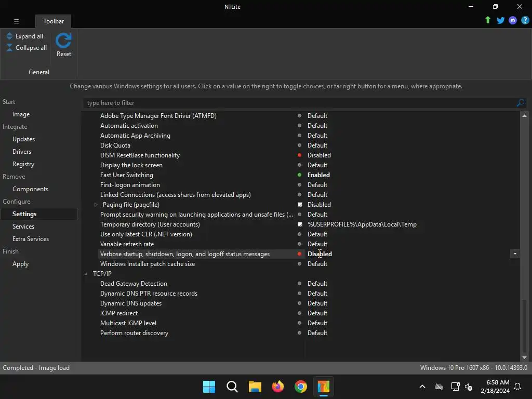This screenshot has height=399, width=532.
Task: Toggle the Paging file checkbox
Action: pos(300,204)
